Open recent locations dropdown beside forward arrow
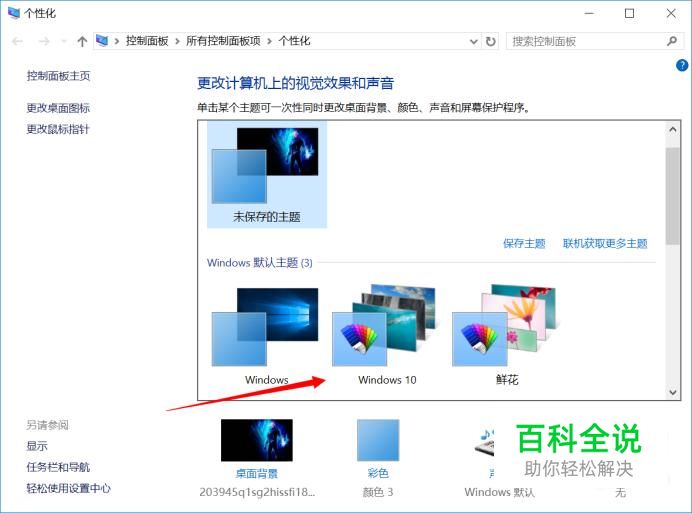The image size is (692, 513). [64, 41]
